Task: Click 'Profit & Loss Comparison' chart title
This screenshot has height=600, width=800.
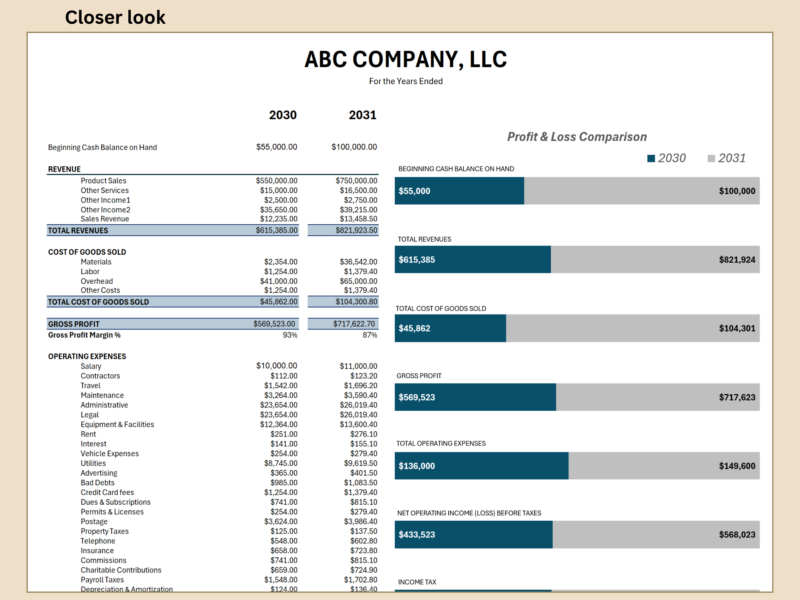Action: pos(577,137)
